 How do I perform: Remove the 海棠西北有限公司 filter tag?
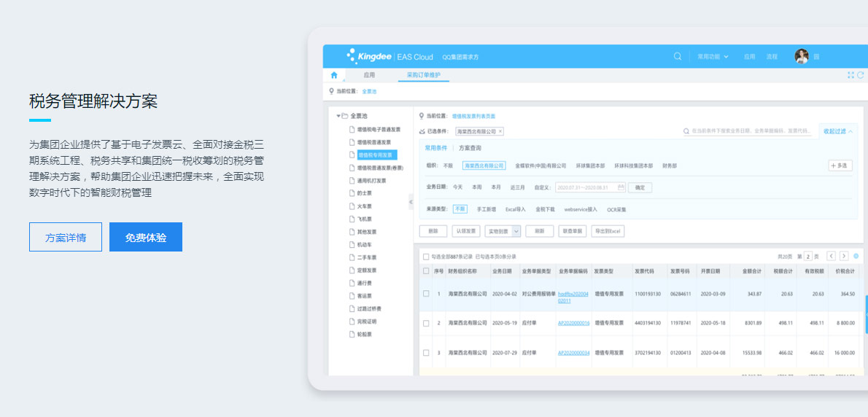[500, 132]
